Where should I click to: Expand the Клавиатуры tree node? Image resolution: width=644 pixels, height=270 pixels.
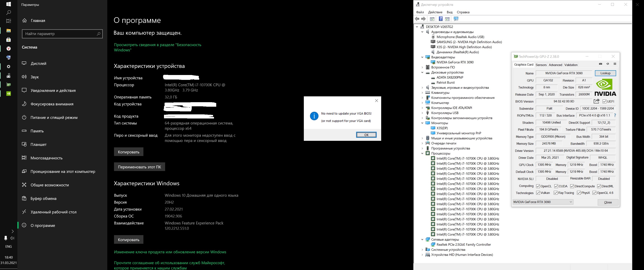[x=422, y=93]
